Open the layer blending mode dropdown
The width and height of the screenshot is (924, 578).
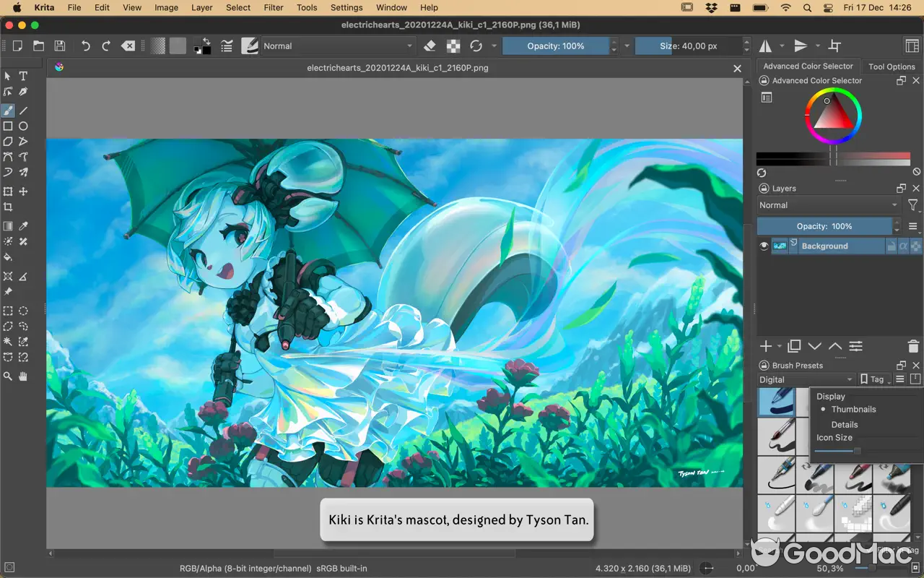click(x=827, y=204)
